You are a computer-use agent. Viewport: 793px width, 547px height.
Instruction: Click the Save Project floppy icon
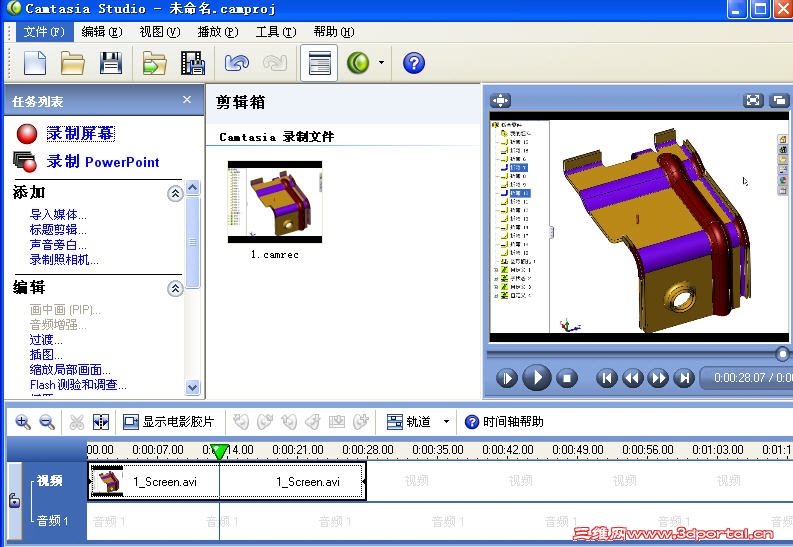111,63
